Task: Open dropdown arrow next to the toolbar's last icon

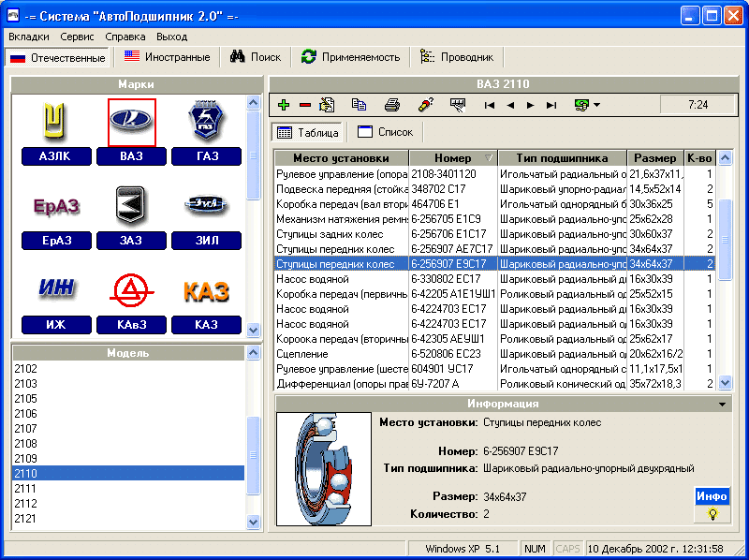Action: click(x=597, y=105)
